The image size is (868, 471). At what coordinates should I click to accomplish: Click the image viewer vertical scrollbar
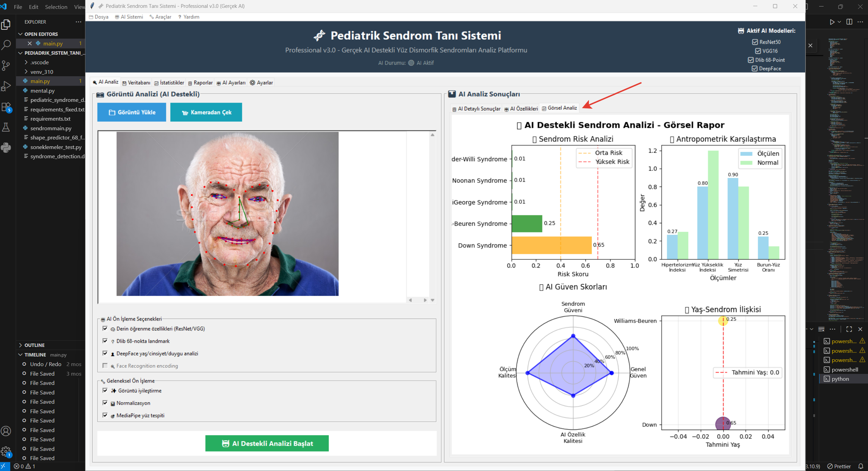(x=432, y=217)
